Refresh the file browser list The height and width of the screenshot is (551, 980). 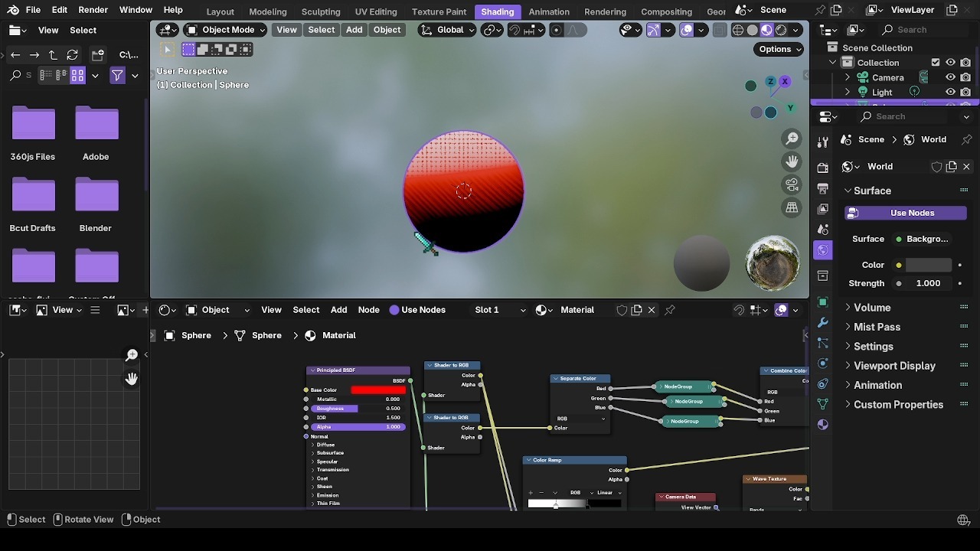coord(72,55)
